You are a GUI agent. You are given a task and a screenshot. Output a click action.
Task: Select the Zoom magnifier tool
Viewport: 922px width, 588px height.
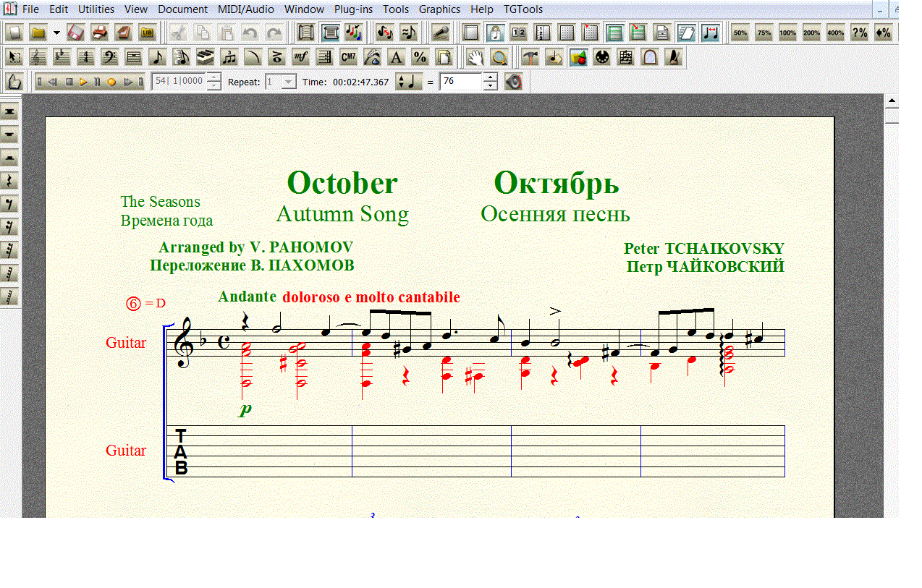(499, 57)
